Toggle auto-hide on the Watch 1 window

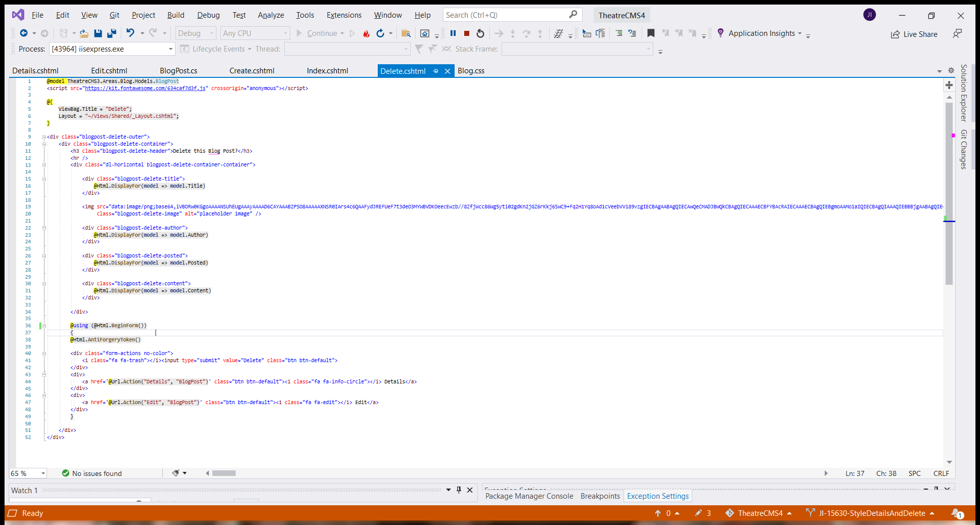pos(459,490)
